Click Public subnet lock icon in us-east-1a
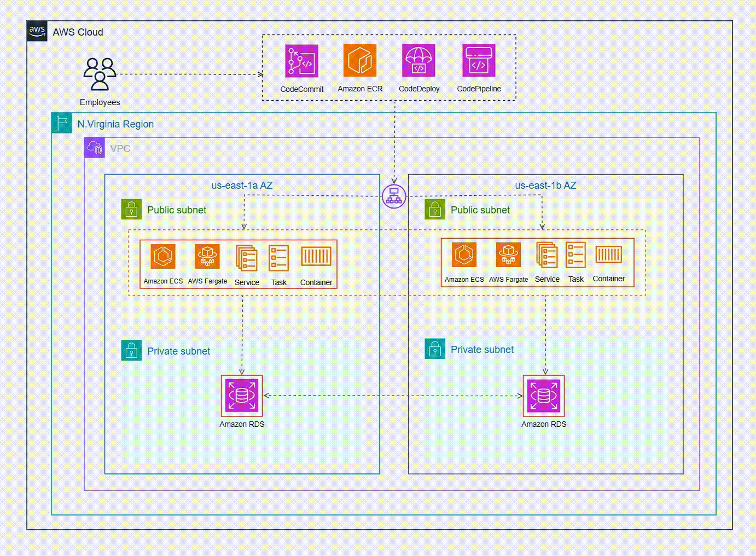Viewport: 756px width, 556px height. (131, 210)
